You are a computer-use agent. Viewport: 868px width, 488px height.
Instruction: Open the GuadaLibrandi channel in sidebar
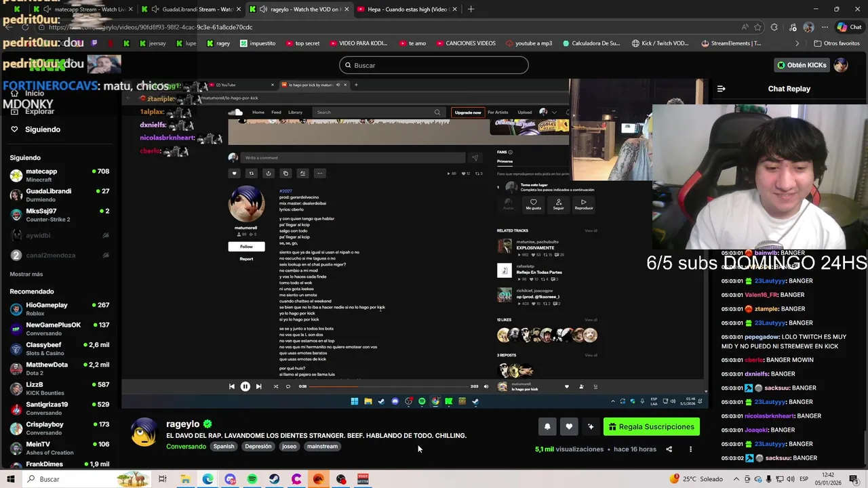(x=60, y=195)
